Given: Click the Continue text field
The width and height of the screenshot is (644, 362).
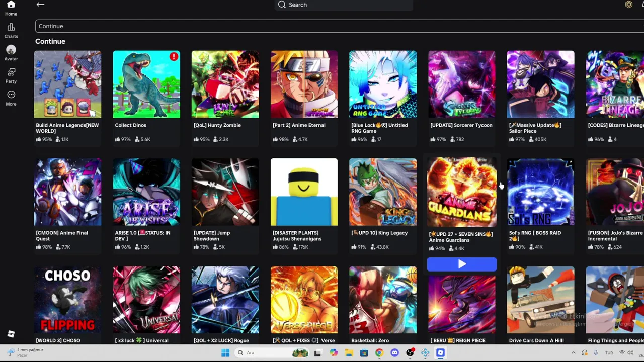Looking at the screenshot, I should pyautogui.click(x=340, y=26).
